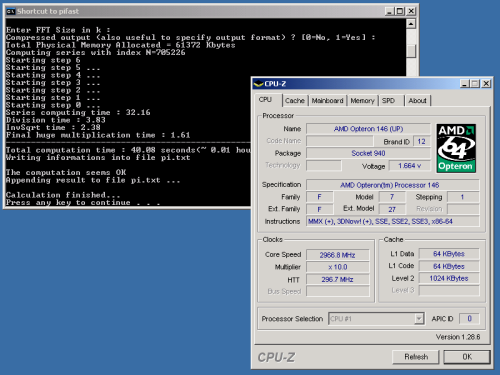
Task: Open the About tab
Action: pyautogui.click(x=417, y=100)
